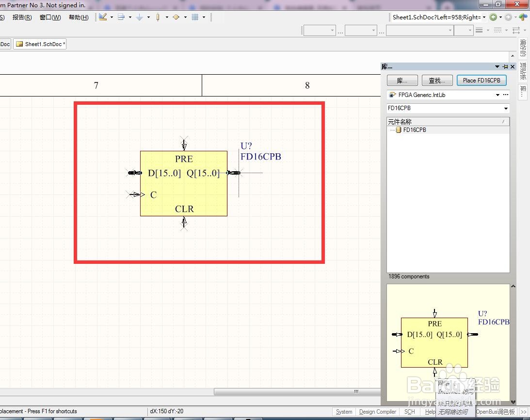Open the FD16CPB filter dropdown
The width and height of the screenshot is (530, 420).
pyautogui.click(x=506, y=109)
